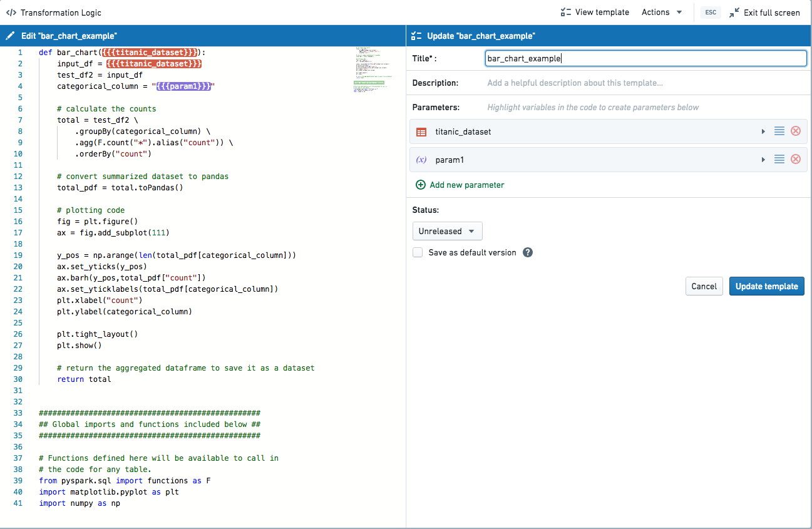The width and height of the screenshot is (812, 529).
Task: Click 'import numpy as np' line
Action: (80, 503)
